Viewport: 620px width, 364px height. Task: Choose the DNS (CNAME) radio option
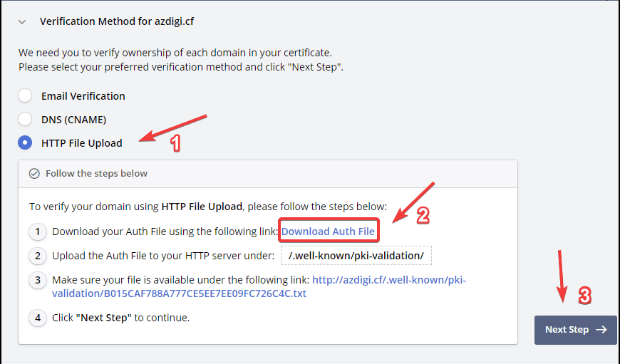point(25,120)
